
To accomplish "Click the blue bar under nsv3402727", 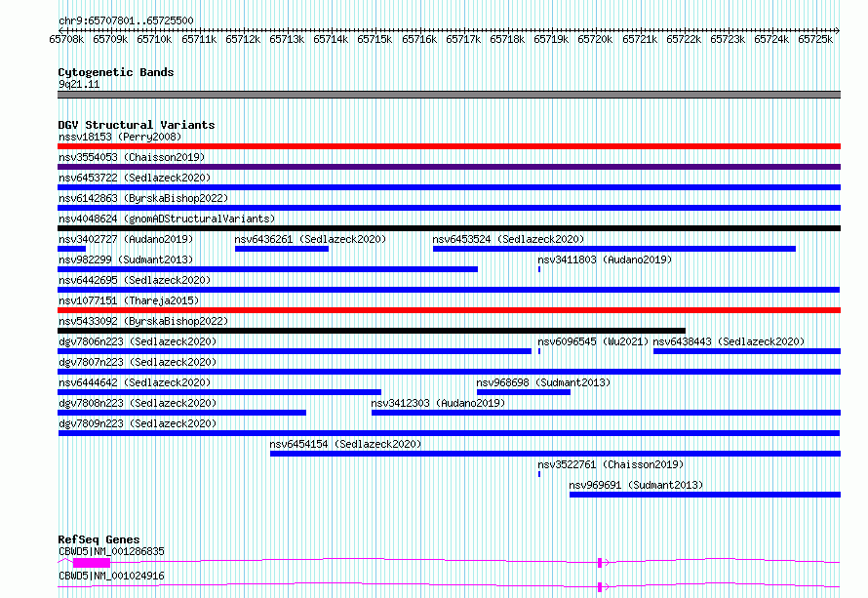I will (x=72, y=249).
